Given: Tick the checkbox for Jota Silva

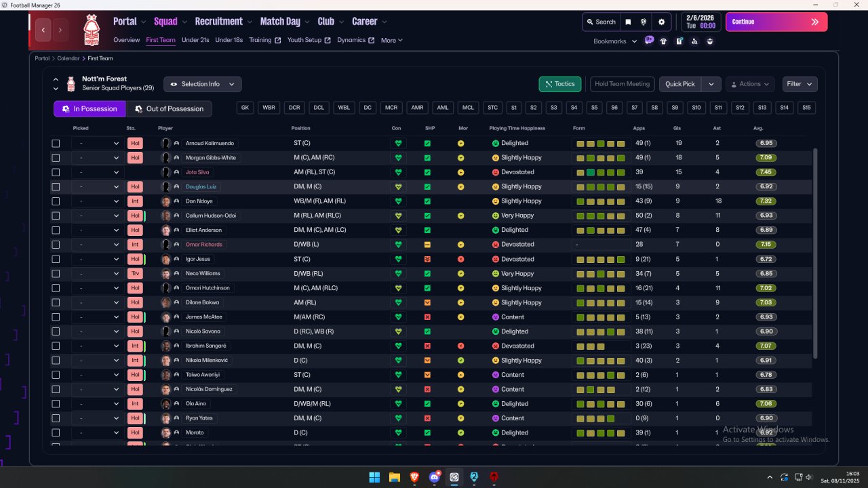Looking at the screenshot, I should point(56,172).
